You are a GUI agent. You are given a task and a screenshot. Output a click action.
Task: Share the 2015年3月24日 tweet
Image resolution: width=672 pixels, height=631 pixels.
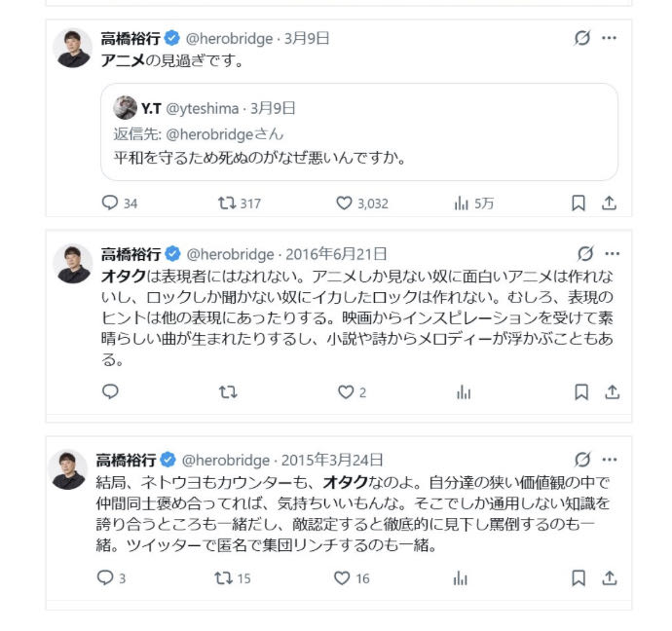[x=610, y=577]
